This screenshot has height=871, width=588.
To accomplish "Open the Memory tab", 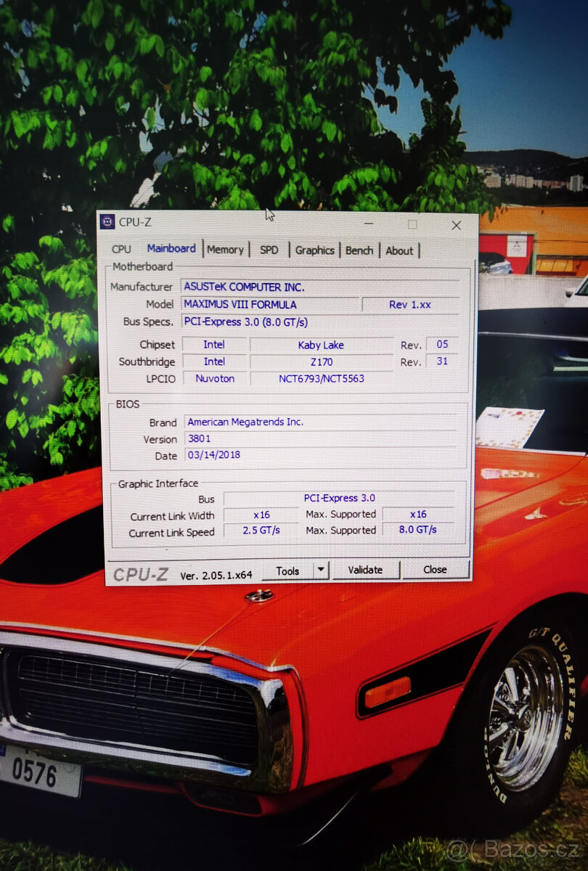I will coord(225,250).
